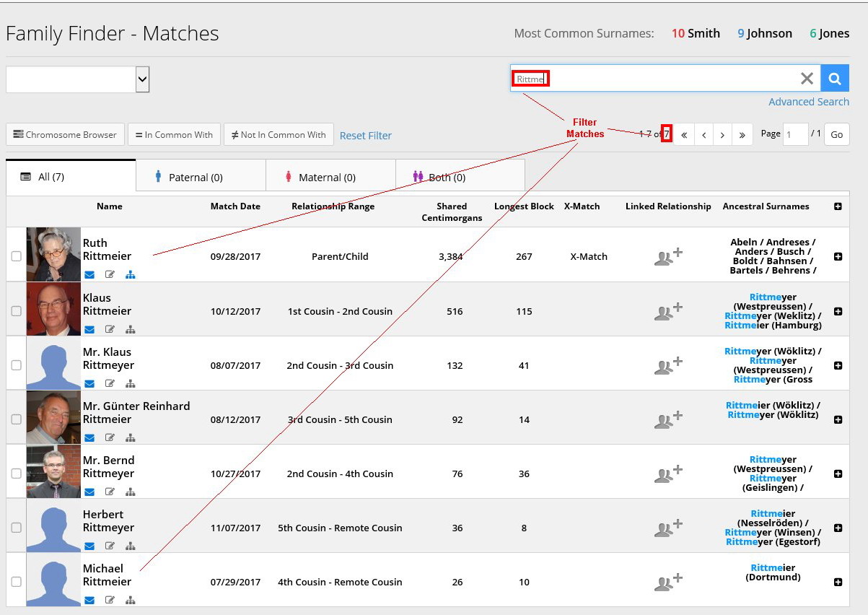This screenshot has height=615, width=868.
Task: Open the filter dropdown at top left
Action: pyautogui.click(x=77, y=79)
